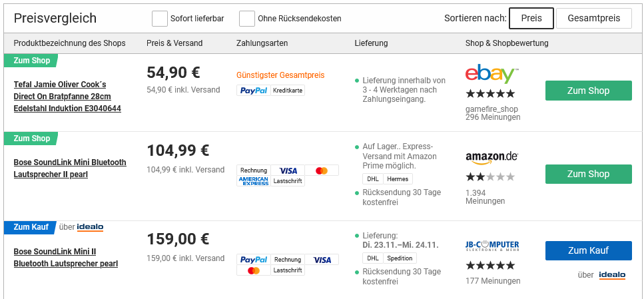
Task: Click the DHL badge in the JB-Computer row
Action: [373, 258]
